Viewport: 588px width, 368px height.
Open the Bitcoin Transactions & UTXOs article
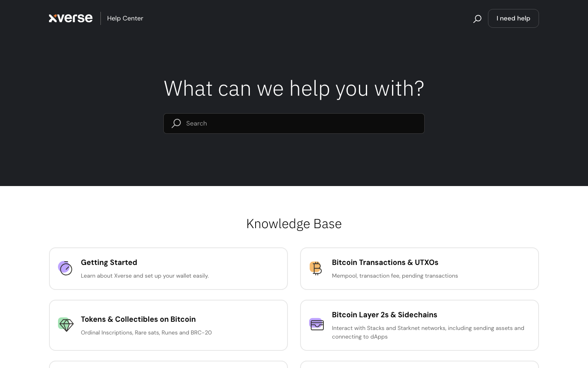click(419, 269)
